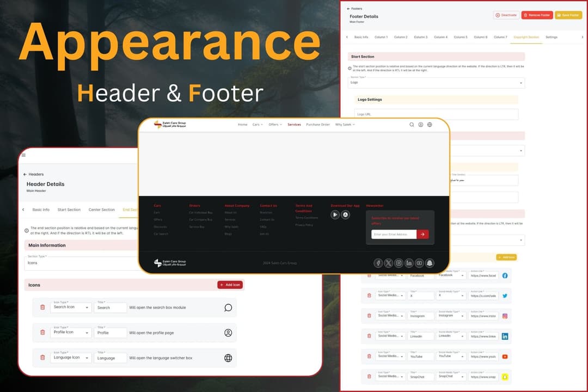Click the red Add Icon button
588x392 pixels.
tap(230, 285)
